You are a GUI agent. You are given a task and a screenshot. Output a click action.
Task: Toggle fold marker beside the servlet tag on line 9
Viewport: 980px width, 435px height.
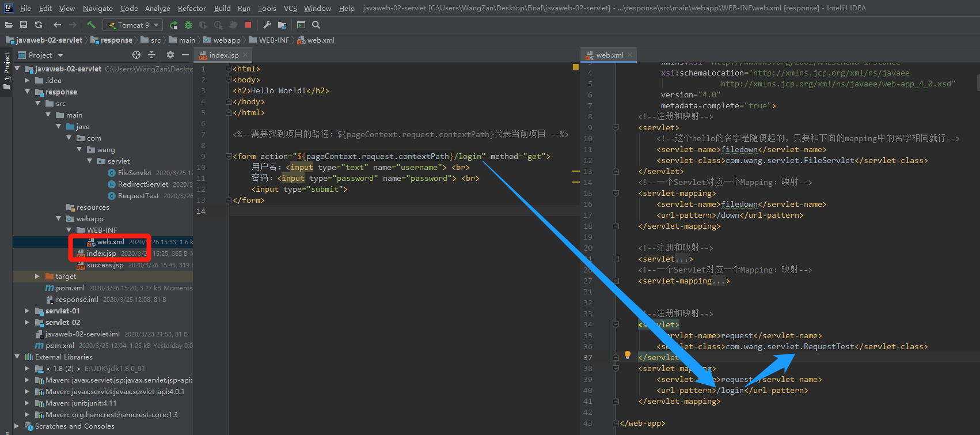[616, 127]
